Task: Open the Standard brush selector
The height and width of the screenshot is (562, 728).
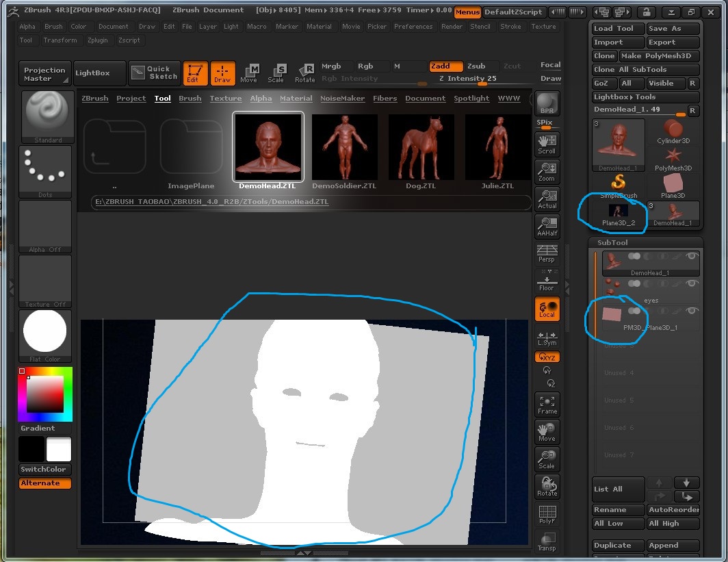Action: pyautogui.click(x=47, y=117)
